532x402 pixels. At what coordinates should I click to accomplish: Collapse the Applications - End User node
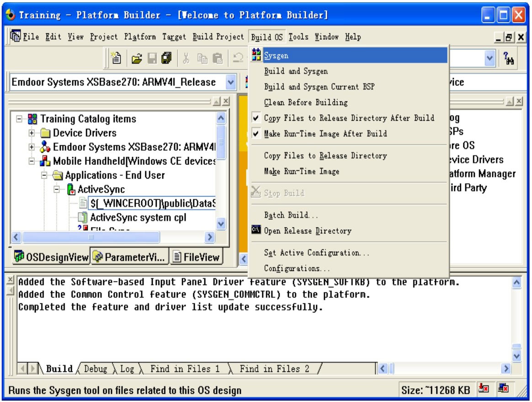click(x=44, y=175)
